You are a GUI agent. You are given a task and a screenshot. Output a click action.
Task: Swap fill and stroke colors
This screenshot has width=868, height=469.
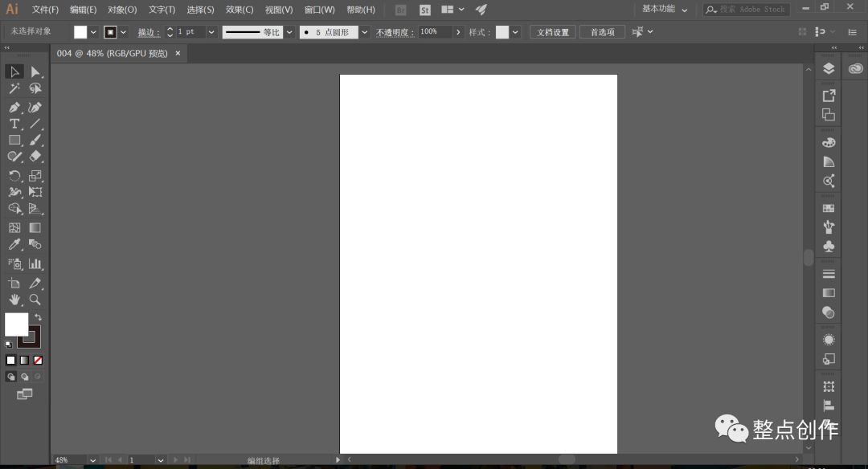38,317
